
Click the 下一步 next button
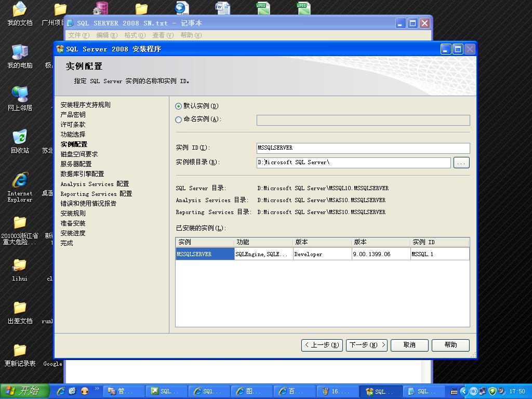pos(366,345)
